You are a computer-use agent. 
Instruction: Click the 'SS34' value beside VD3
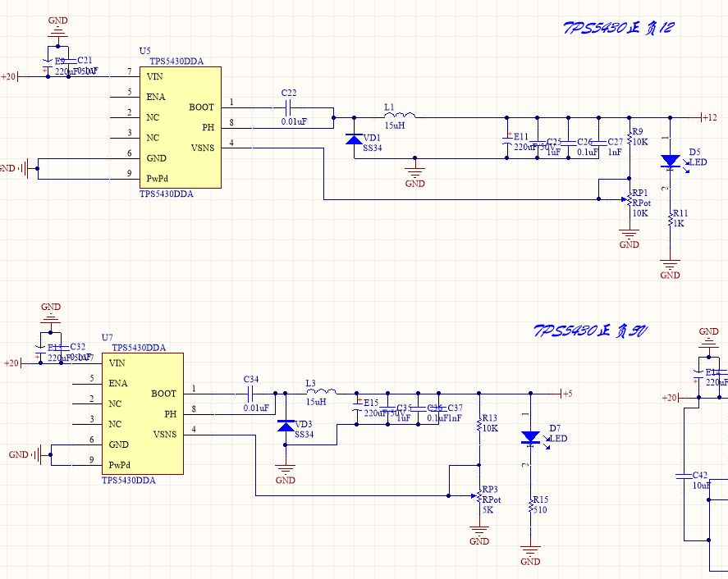pyautogui.click(x=304, y=435)
